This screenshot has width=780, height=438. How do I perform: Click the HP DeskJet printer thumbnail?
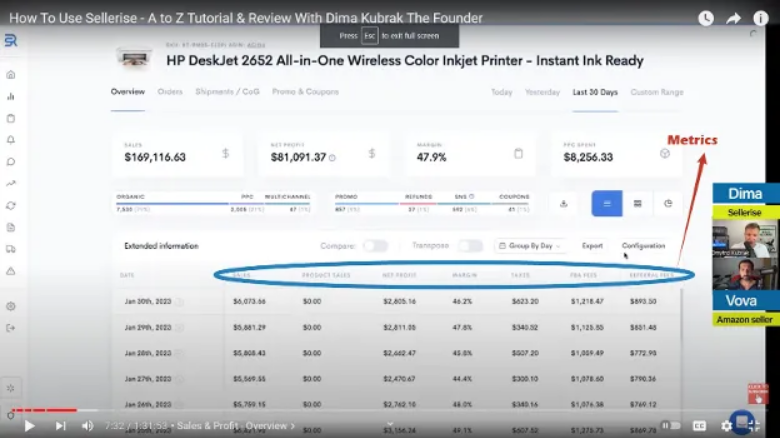click(x=134, y=59)
